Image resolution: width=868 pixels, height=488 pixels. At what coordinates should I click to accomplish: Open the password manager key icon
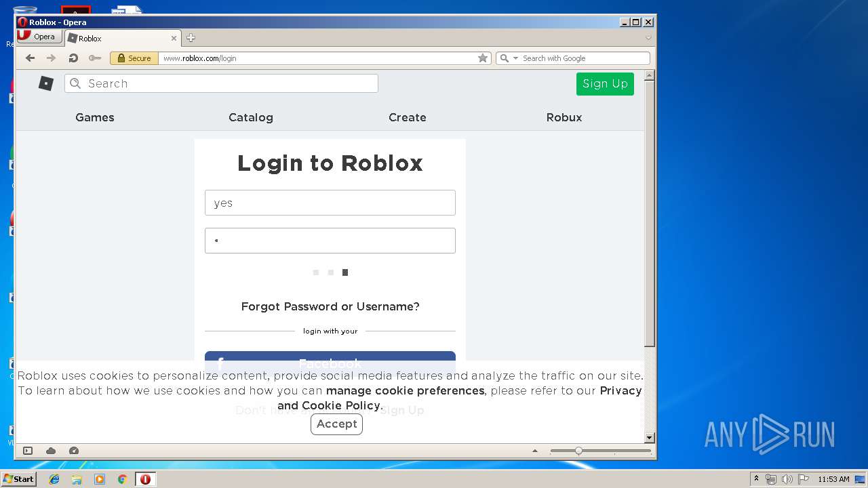95,58
